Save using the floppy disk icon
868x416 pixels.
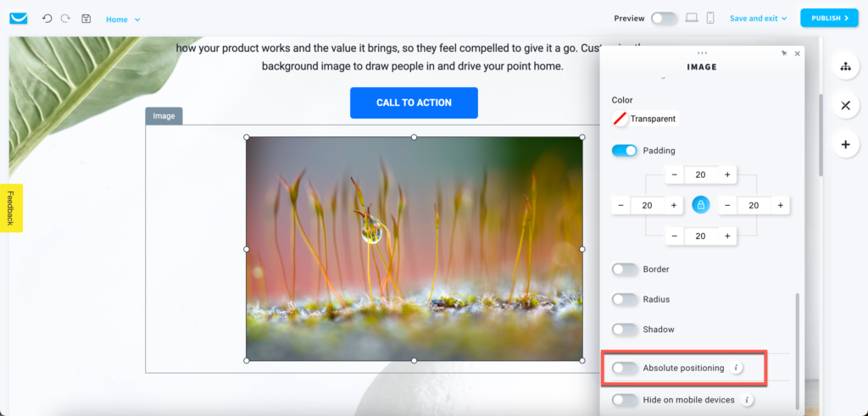[x=86, y=19]
